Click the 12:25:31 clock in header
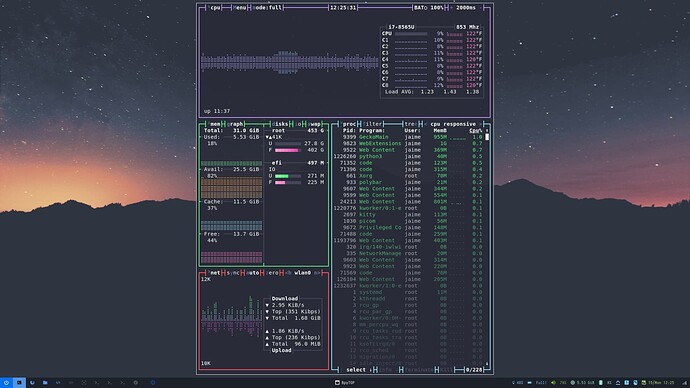The image size is (690, 388). click(x=343, y=7)
